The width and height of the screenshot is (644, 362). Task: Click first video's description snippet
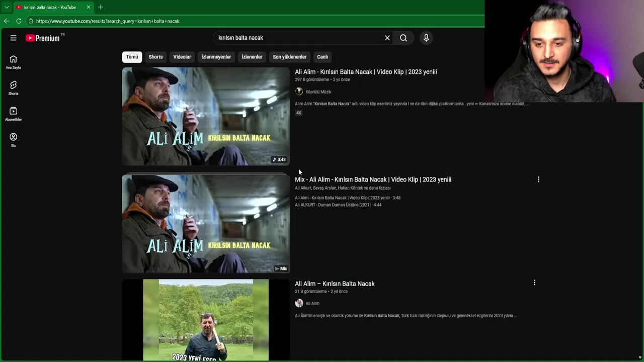coord(412,104)
